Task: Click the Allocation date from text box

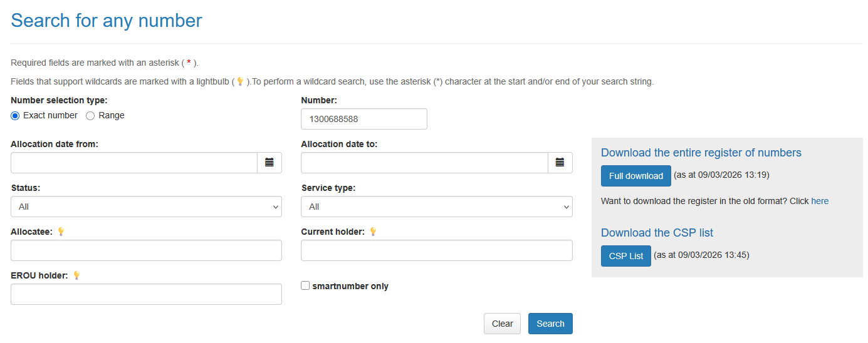Action: tap(133, 163)
